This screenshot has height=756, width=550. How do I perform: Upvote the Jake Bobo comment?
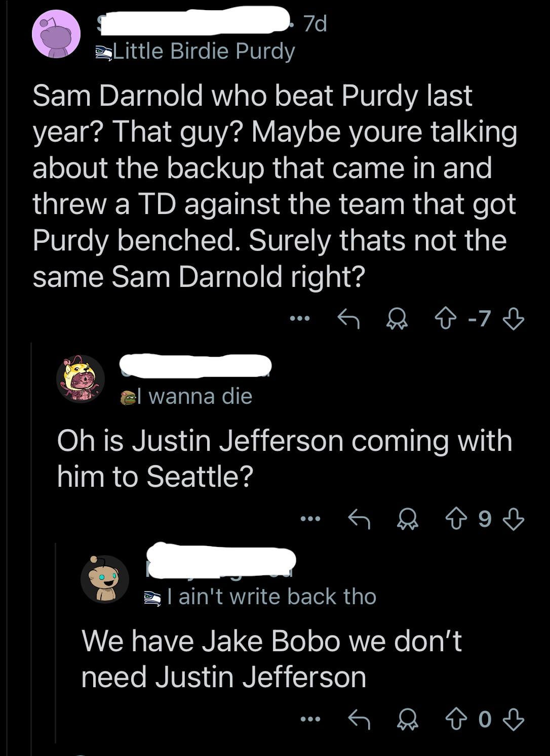coord(454,719)
